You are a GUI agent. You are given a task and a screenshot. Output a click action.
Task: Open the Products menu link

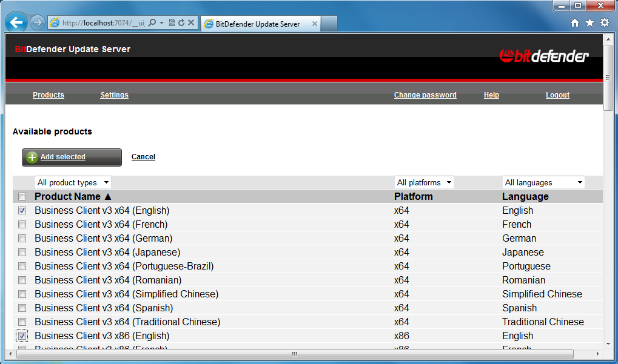coord(49,95)
